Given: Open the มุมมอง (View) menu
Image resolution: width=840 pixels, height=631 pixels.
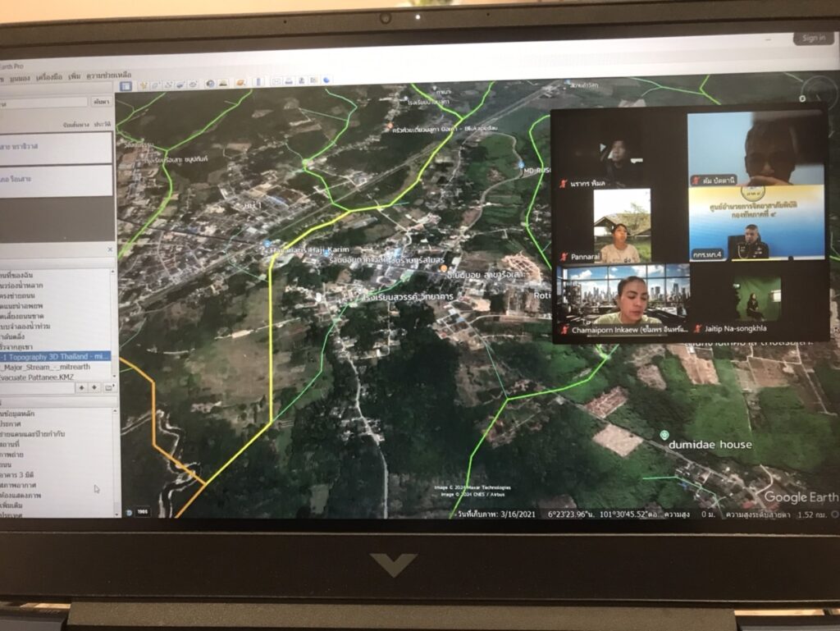Looking at the screenshot, I should pyautogui.click(x=20, y=78).
